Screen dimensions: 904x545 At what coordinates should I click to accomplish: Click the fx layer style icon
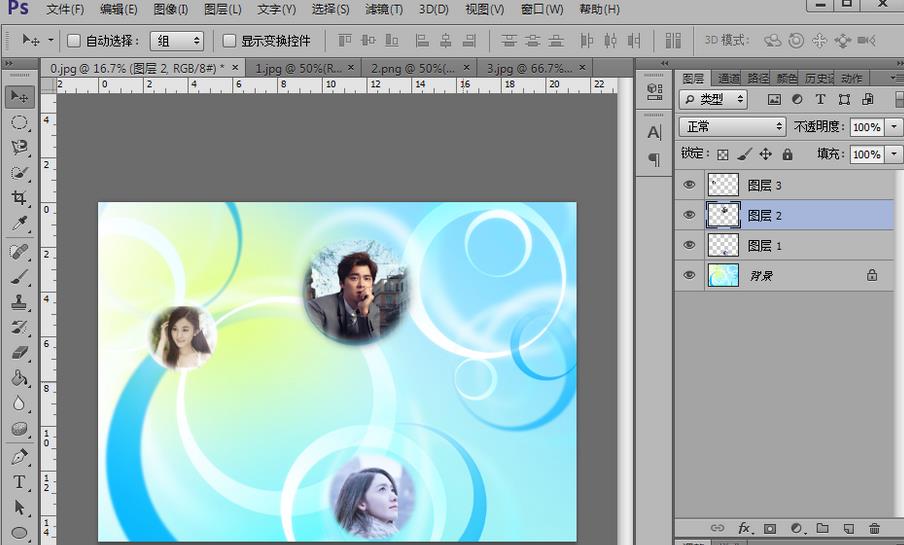click(744, 528)
